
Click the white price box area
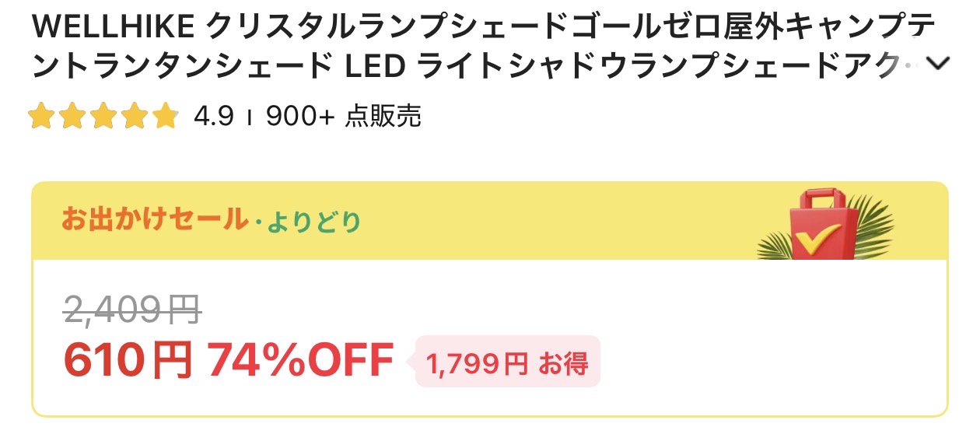click(490, 338)
